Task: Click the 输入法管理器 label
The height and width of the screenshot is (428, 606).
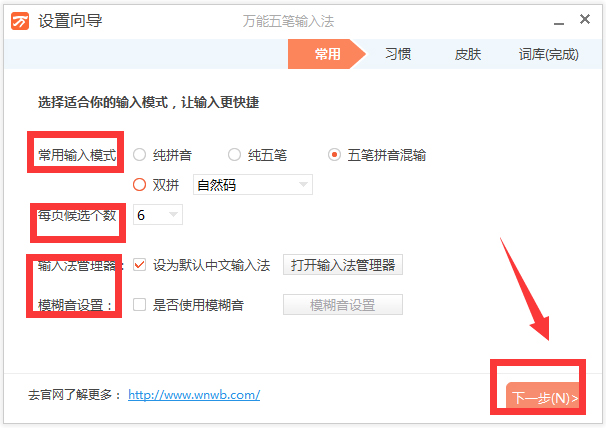Action: 81,265
